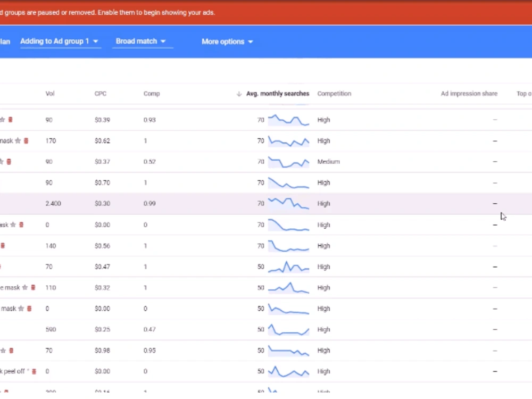Click the 2,400 volume cell

tap(53, 204)
